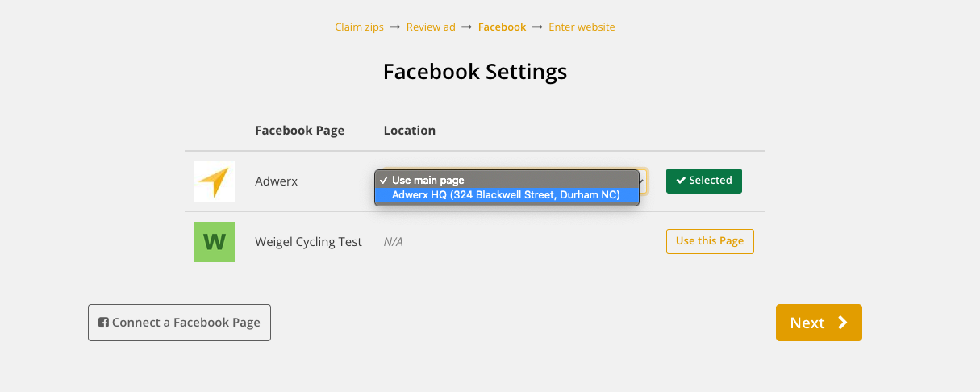Click the green Selected button for Adwerx
Image resolution: width=980 pixels, height=392 pixels.
click(x=704, y=181)
